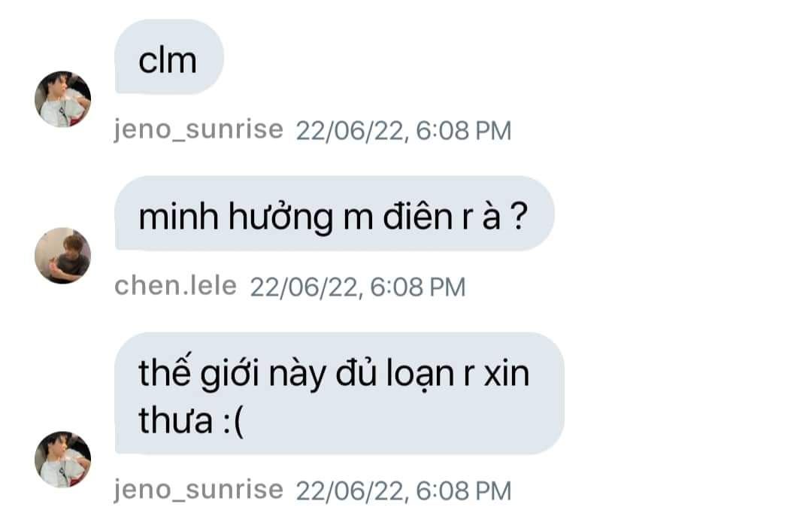
Task: Select the "minh hưởng m điên r à ?" bubble
Action: [334, 214]
